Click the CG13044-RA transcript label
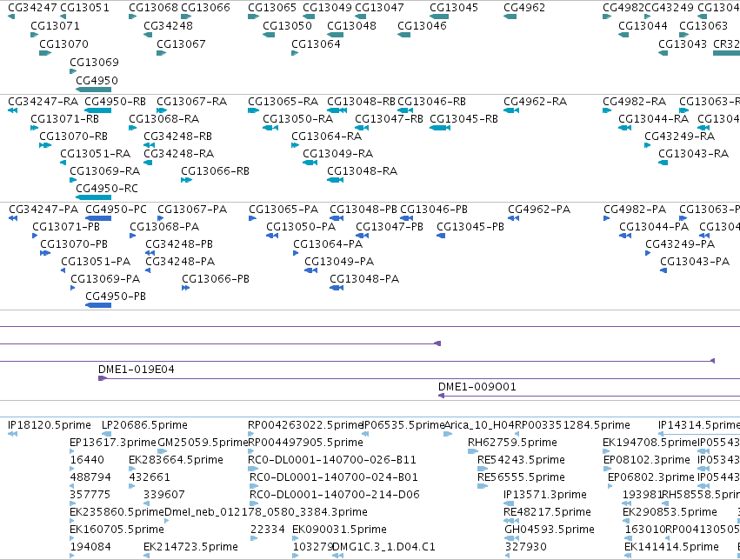Image resolution: width=740 pixels, height=560 pixels. (x=654, y=119)
